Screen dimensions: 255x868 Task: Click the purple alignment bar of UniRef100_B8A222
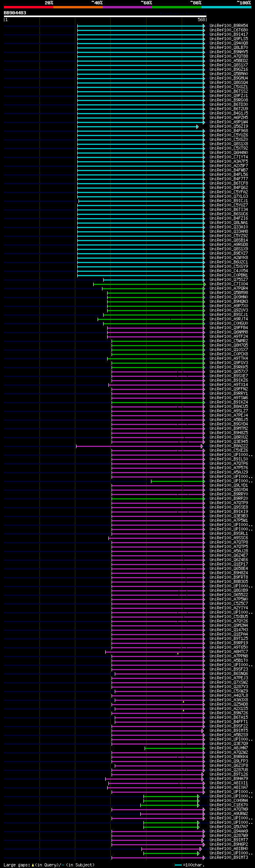(x=139, y=446)
